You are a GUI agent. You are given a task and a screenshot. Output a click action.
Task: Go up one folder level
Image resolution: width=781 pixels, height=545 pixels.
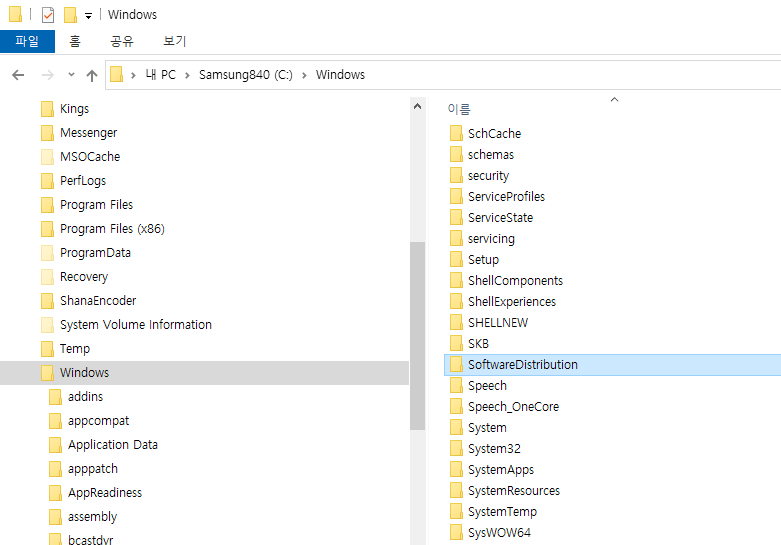click(x=92, y=75)
